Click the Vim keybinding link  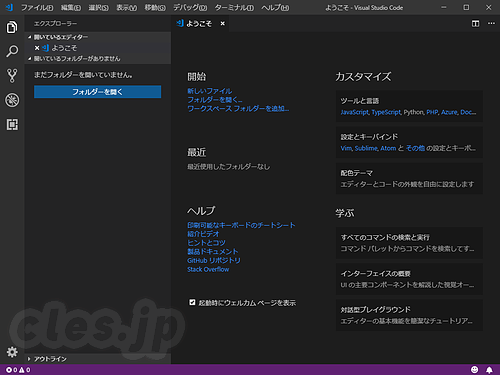tap(346, 148)
